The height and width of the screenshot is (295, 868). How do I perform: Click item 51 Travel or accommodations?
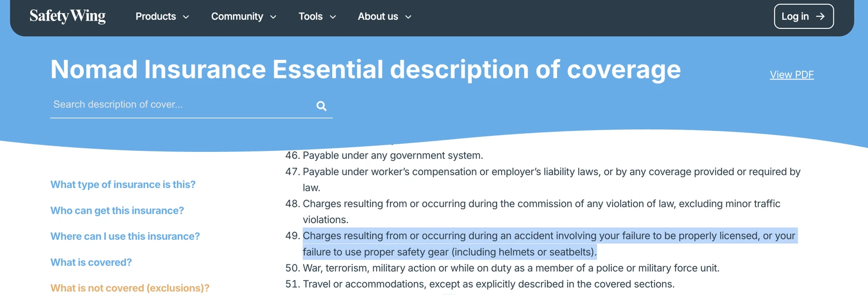click(480, 284)
